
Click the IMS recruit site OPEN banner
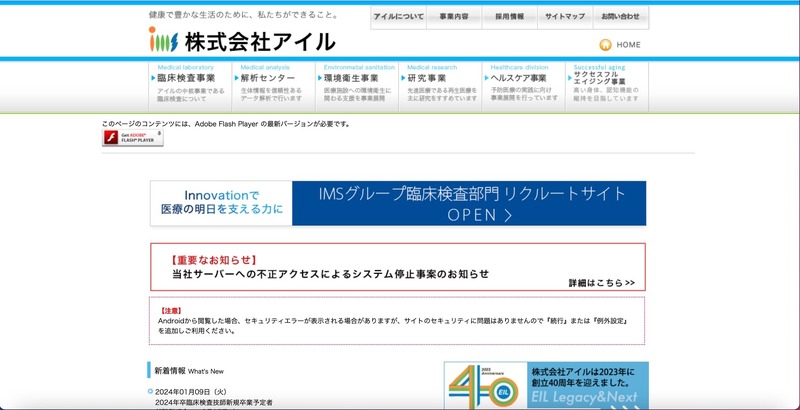pyautogui.click(x=398, y=203)
